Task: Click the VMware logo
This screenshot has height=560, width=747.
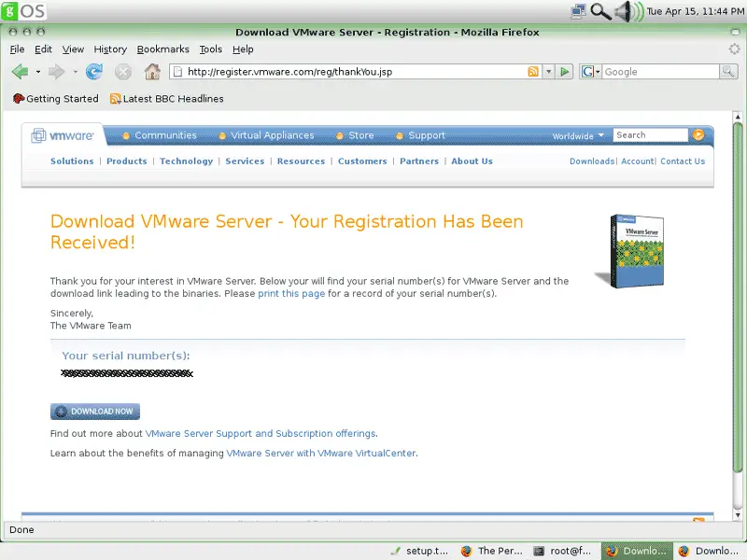Action: [x=63, y=135]
